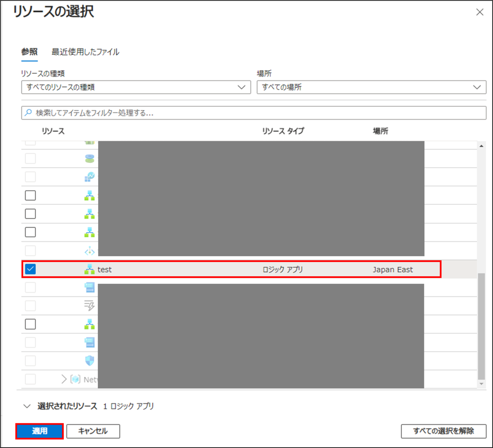Viewport: 493px width, 448px height.
Task: Click the resource list scrollbar thumb
Action: coord(482,326)
